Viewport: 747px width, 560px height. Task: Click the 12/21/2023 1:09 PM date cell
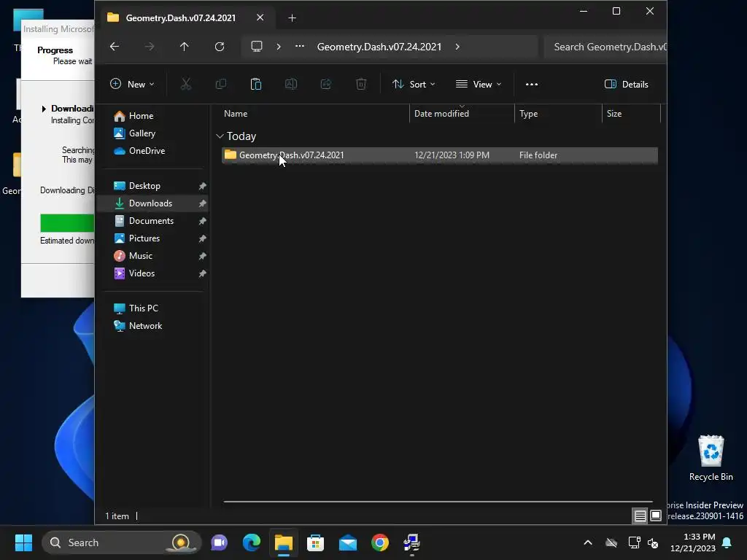pyautogui.click(x=452, y=155)
